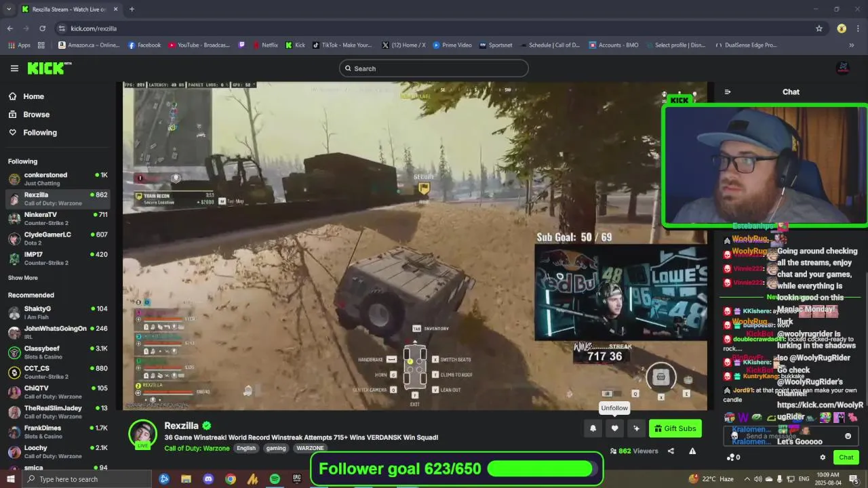Click the gaming tag
This screenshot has width=868, height=488.
point(276,448)
